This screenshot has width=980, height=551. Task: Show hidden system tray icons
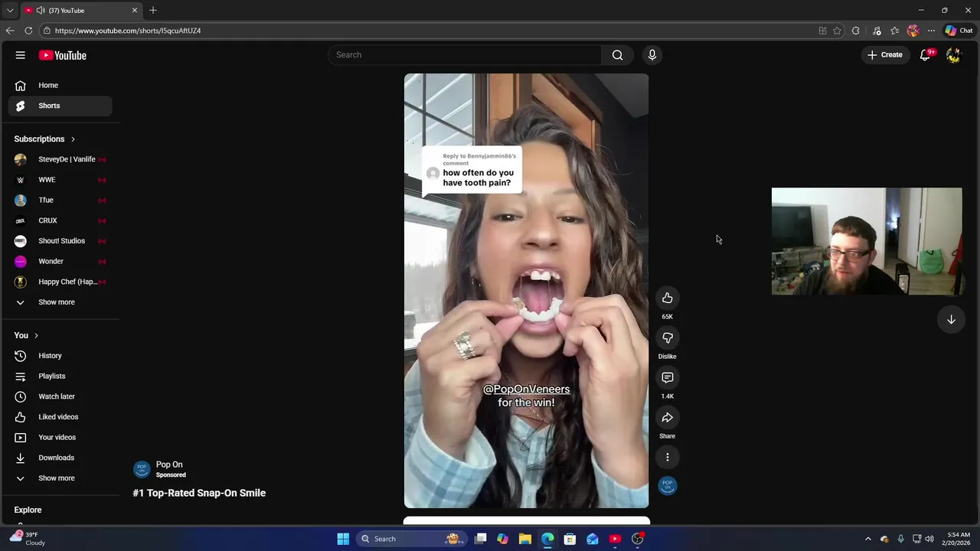point(868,539)
